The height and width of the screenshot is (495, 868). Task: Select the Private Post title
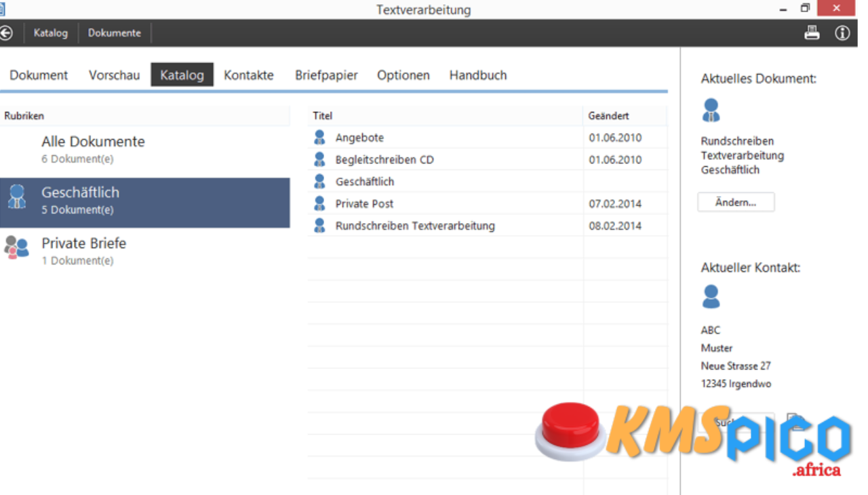pyautogui.click(x=364, y=203)
